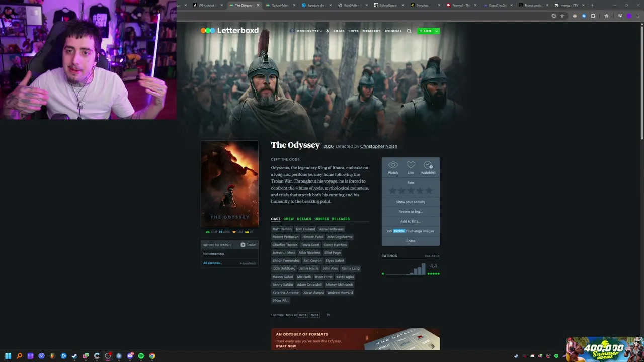644x362 pixels.
Task: Click the 2026 release year link
Action: pos(328,146)
